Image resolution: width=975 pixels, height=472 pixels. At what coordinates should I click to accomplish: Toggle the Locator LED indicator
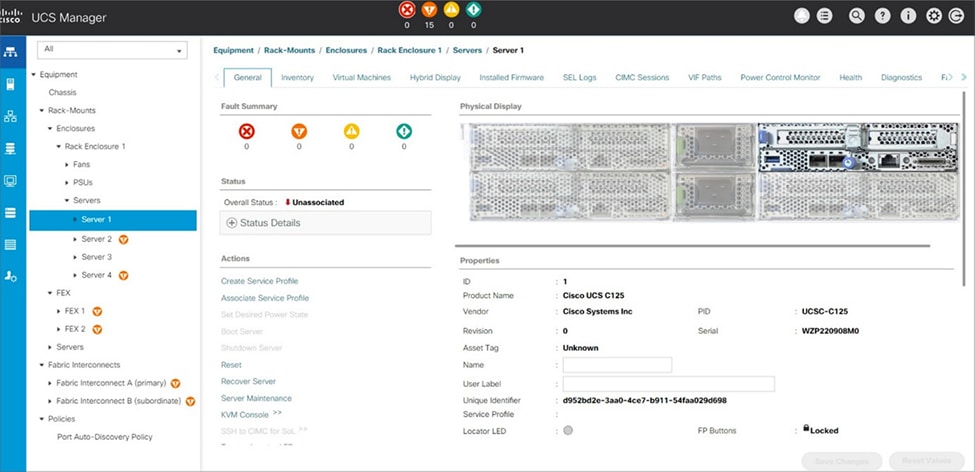pyautogui.click(x=568, y=430)
